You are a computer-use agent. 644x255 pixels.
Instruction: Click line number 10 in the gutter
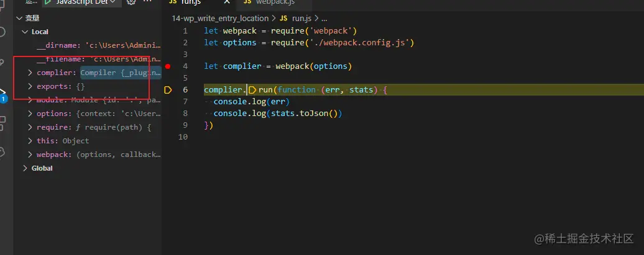point(183,136)
